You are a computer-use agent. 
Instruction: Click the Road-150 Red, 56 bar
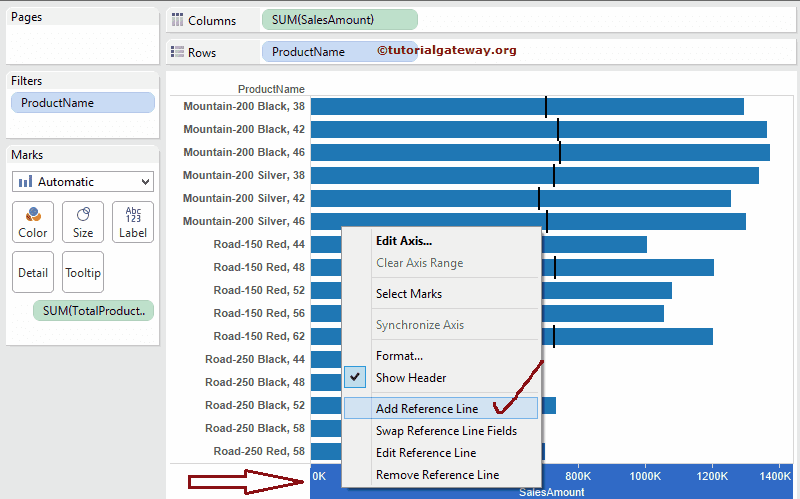[603, 313]
